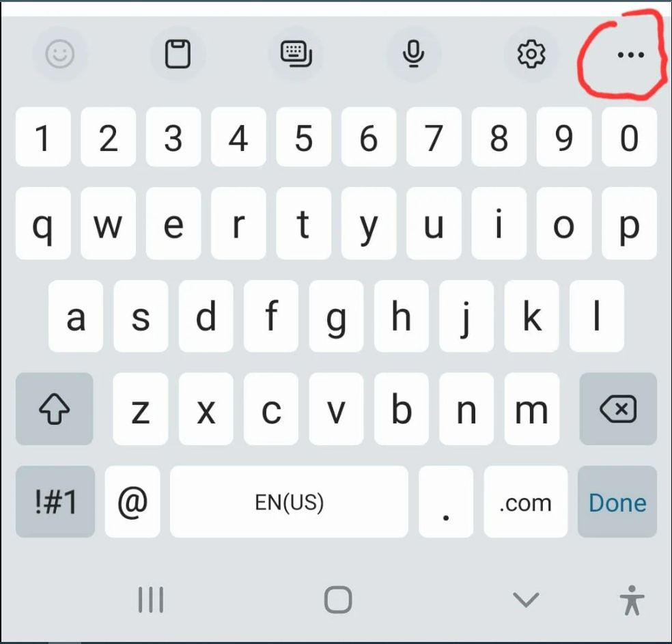
Task: Toggle the Shift arrow key
Action: (55, 409)
